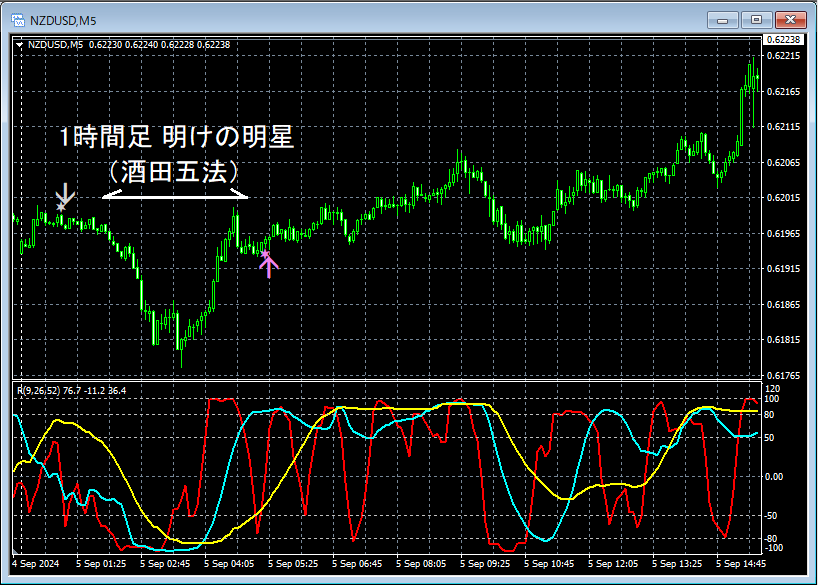The image size is (819, 585).
Task: Click the 0.62165 price scale label
Action: (785, 91)
